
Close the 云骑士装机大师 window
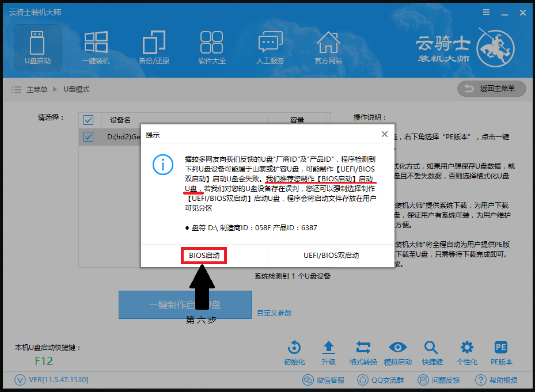click(523, 13)
